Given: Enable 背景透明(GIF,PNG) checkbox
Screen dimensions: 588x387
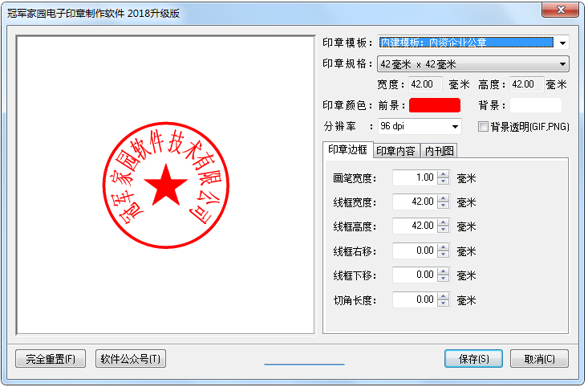Looking at the screenshot, I should click(x=483, y=127).
